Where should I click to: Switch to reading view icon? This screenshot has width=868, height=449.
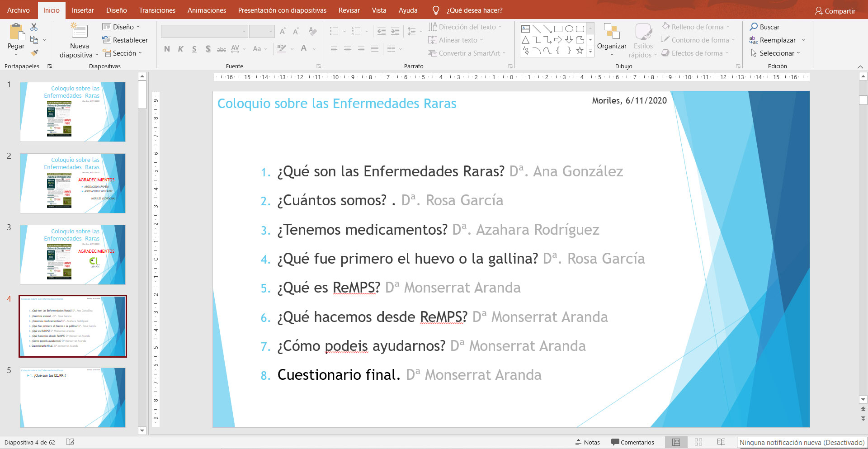[x=721, y=442]
